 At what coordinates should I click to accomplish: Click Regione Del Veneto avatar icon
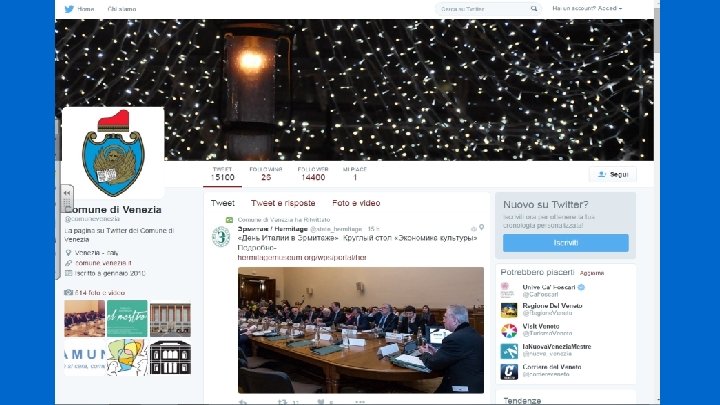coord(509,310)
